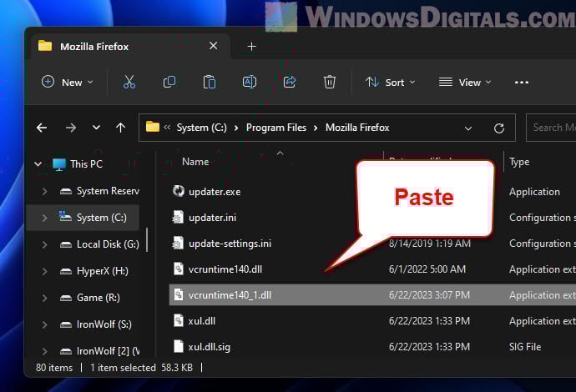Click the Paste clipboard icon

tap(209, 83)
